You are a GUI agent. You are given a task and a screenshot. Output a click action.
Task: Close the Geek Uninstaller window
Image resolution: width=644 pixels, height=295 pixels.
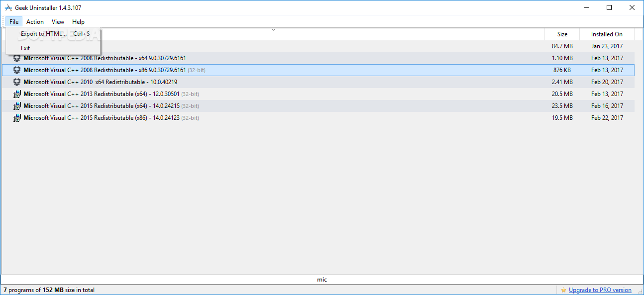(x=632, y=7)
